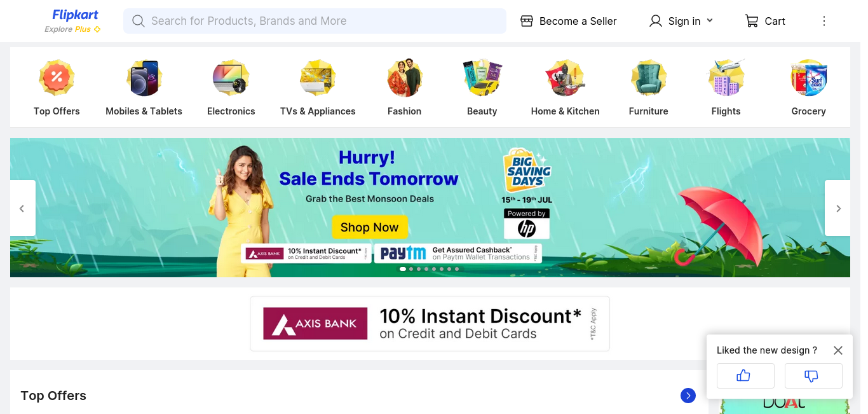The height and width of the screenshot is (414, 868).
Task: Click the Become a Seller store icon
Action: 526,21
